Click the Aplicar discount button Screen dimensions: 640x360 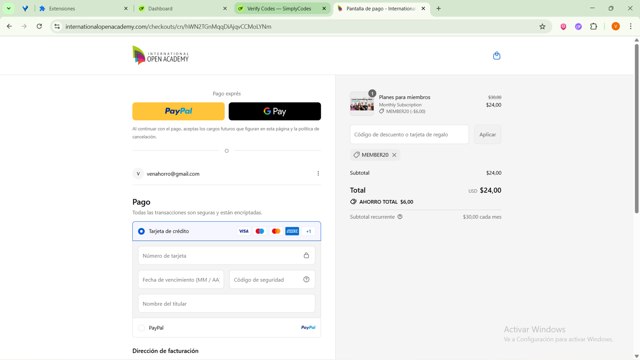487,134
